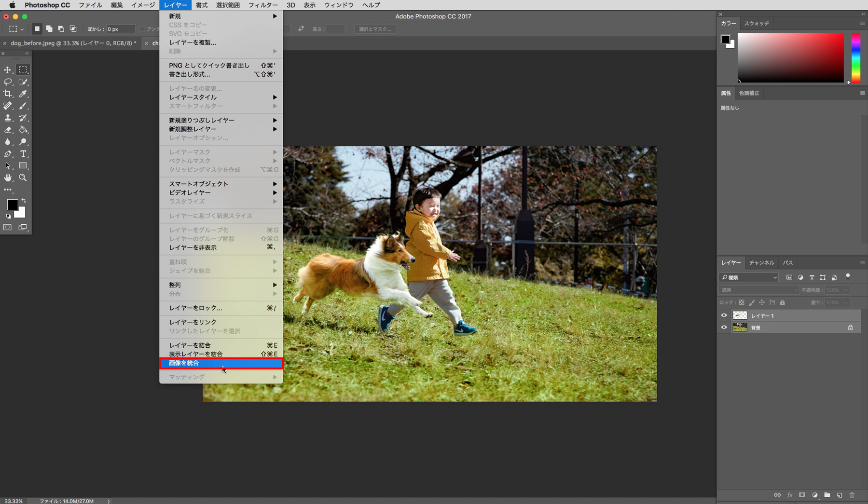Toggle the layer filter on/off switch
This screenshot has width=868, height=504.
click(848, 277)
